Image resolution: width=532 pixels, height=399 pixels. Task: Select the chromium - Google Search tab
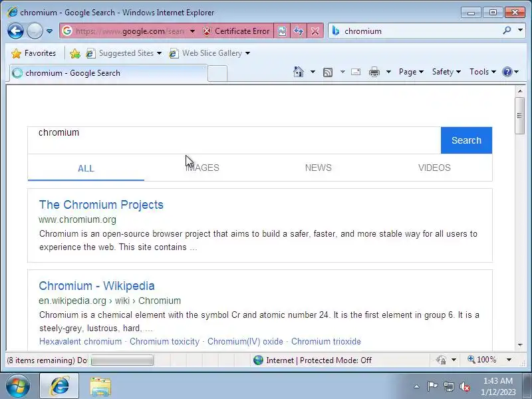tap(108, 73)
